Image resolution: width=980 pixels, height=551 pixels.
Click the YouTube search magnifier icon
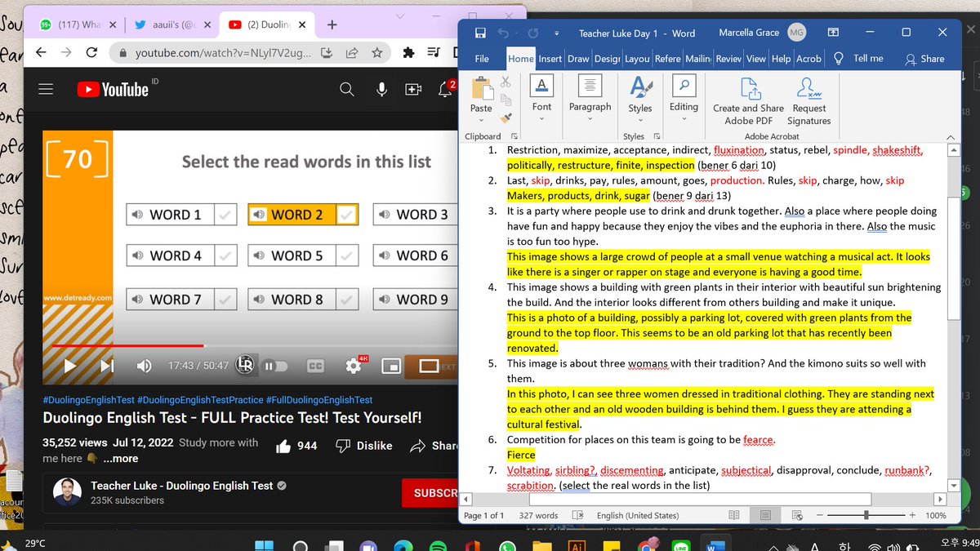coord(347,90)
